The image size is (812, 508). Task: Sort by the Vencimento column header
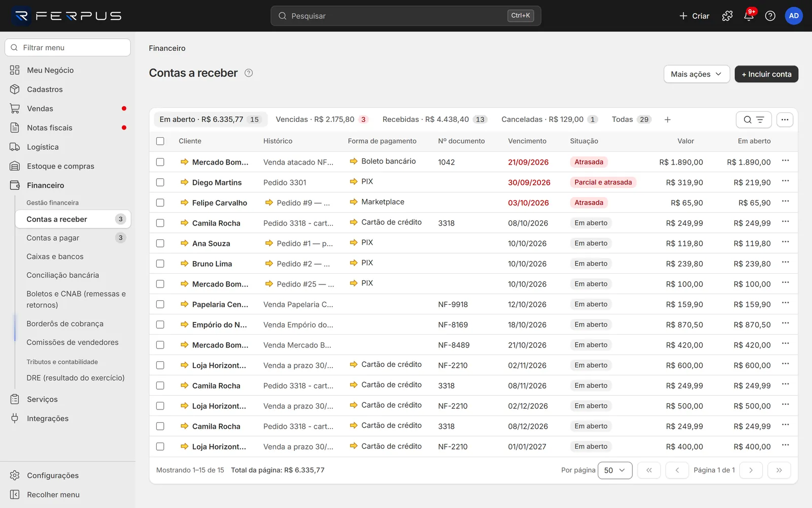[x=527, y=141]
